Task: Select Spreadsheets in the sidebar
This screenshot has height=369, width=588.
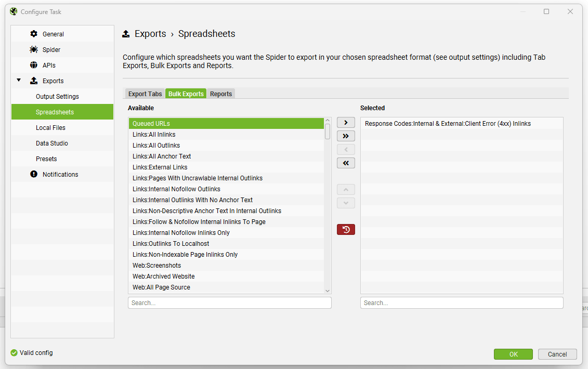Action: (62, 112)
